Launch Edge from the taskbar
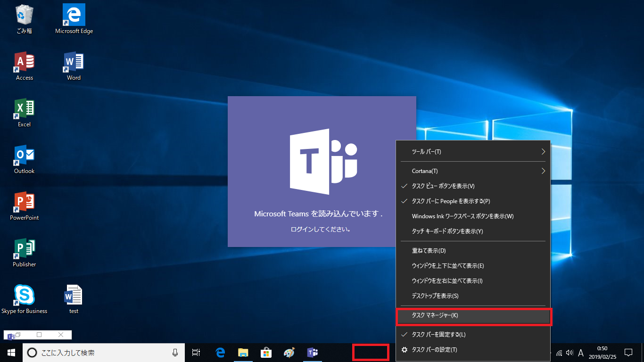This screenshot has height=362, width=644. [220, 353]
